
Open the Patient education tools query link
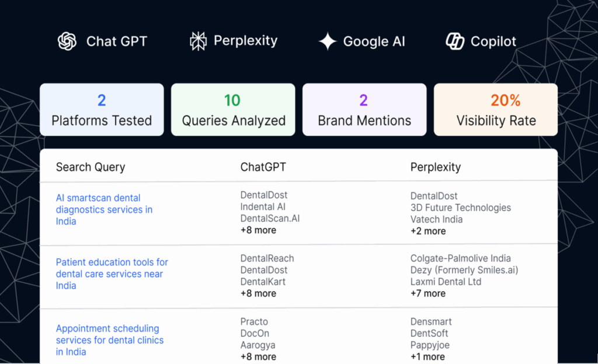[112, 274]
